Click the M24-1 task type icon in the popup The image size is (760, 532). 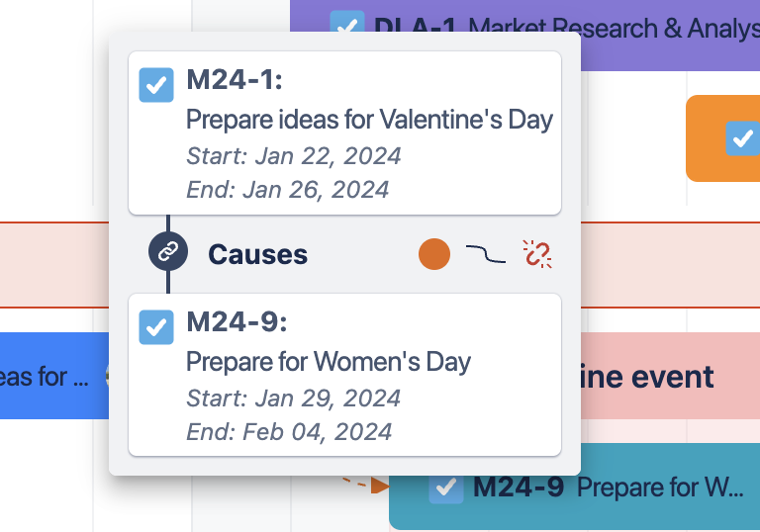156,85
